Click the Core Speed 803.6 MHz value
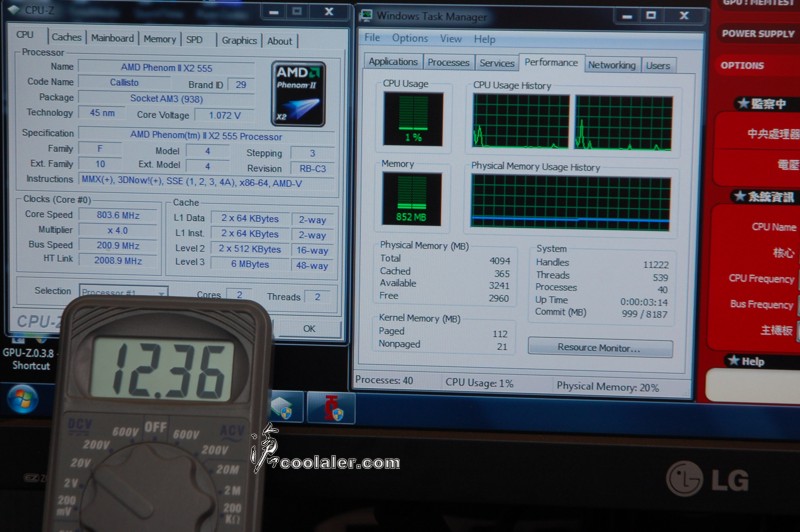The height and width of the screenshot is (532, 800). (x=118, y=215)
